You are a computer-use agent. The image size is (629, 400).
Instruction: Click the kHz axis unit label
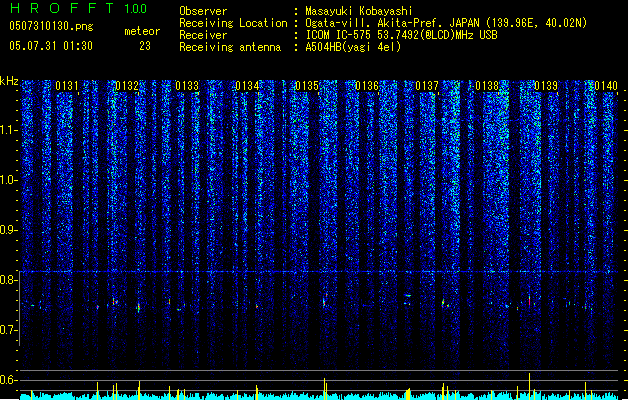coord(9,81)
